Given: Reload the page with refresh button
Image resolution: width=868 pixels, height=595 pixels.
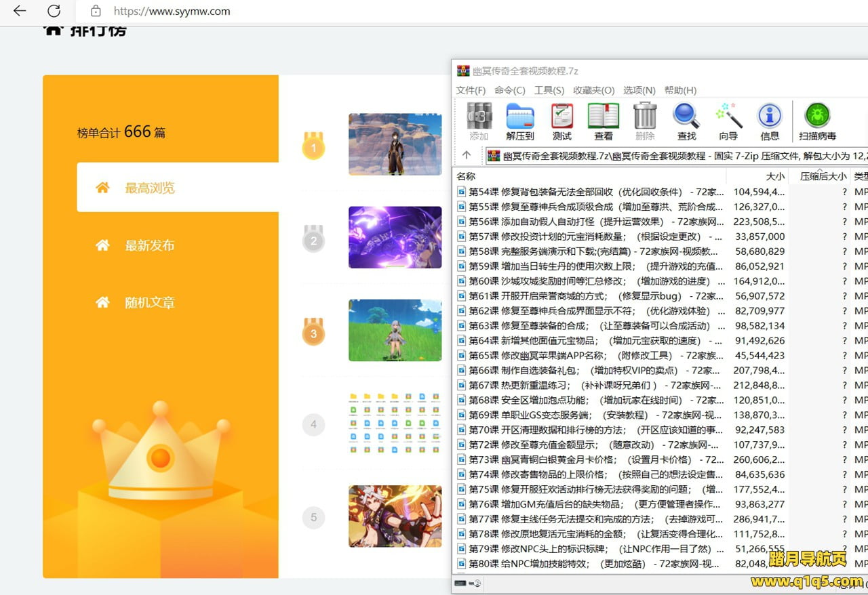Looking at the screenshot, I should coord(54,11).
